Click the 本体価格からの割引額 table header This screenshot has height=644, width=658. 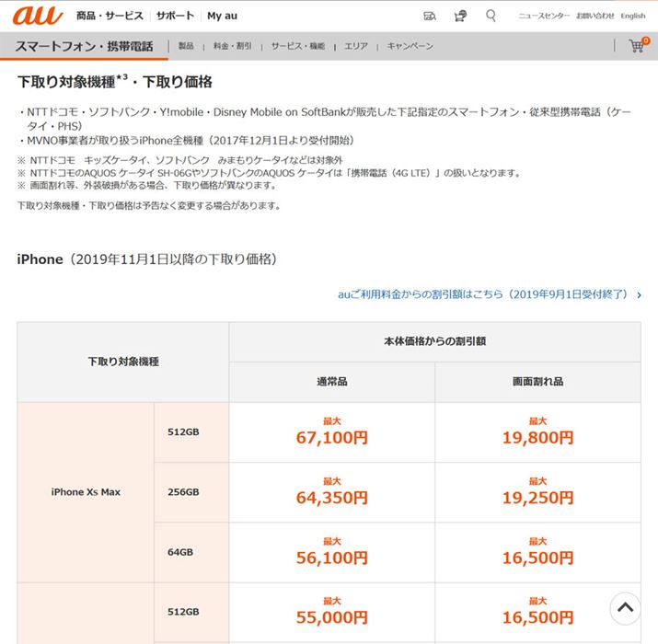coord(434,341)
